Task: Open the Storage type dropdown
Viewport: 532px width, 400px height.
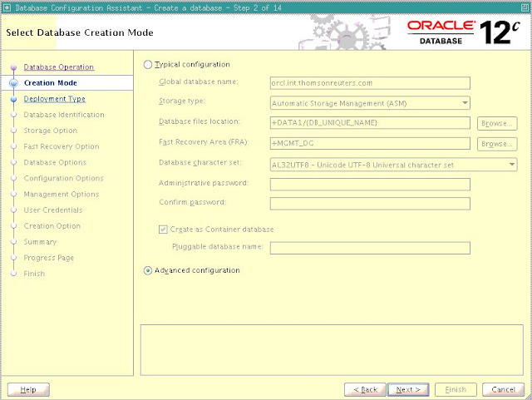Action: pyautogui.click(x=370, y=103)
